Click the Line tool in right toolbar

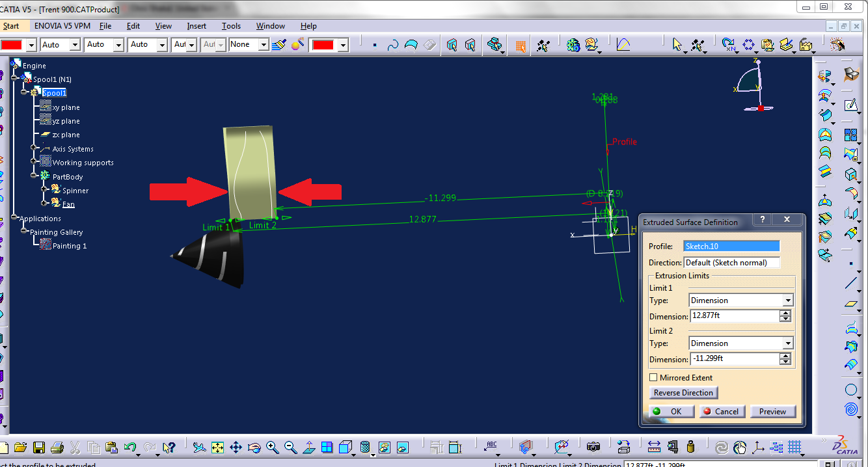[x=850, y=283]
